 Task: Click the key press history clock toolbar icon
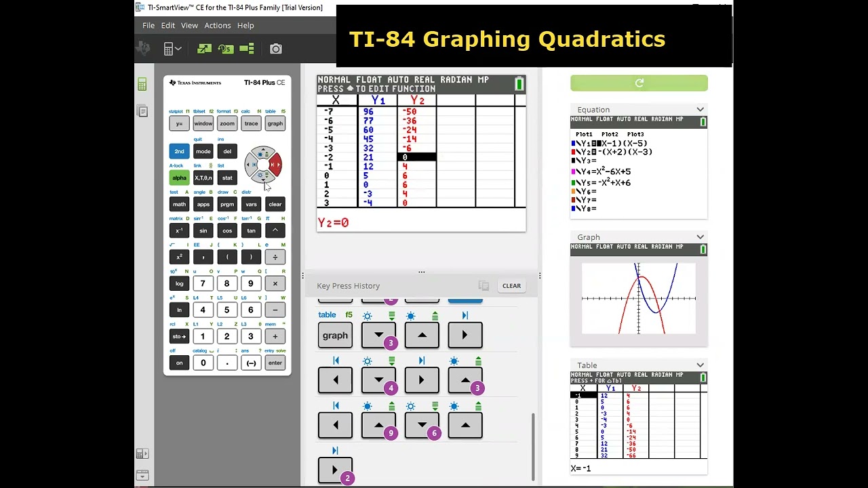click(225, 49)
